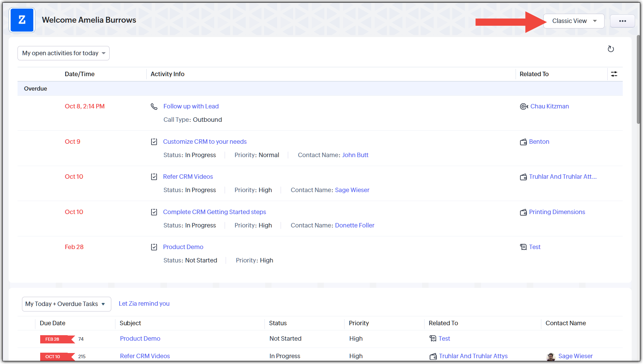Click task icon next to Complete CRM Getting Started steps
643x364 pixels.
tap(154, 212)
